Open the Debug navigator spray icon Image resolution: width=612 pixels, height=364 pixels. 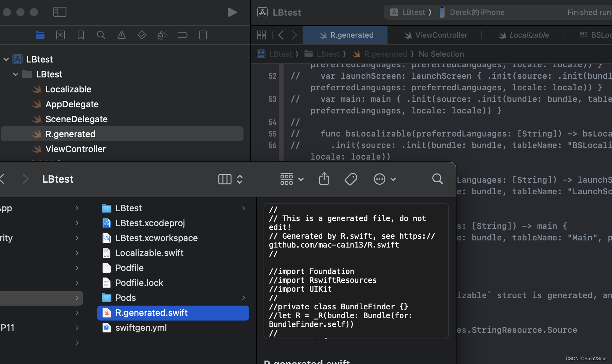pos(162,35)
